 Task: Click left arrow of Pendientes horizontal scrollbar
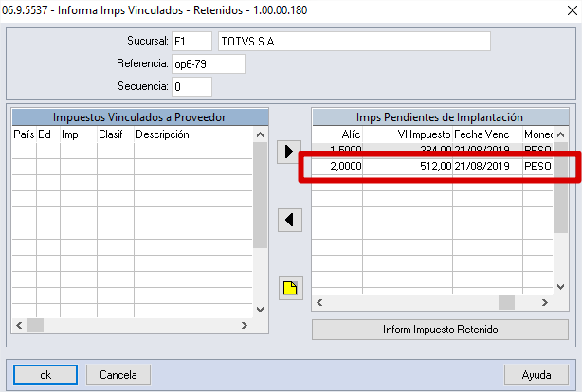[x=319, y=303]
